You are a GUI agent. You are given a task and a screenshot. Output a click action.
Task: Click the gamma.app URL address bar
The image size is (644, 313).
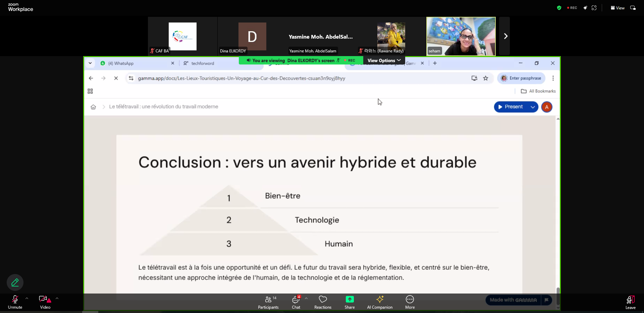[x=241, y=78]
